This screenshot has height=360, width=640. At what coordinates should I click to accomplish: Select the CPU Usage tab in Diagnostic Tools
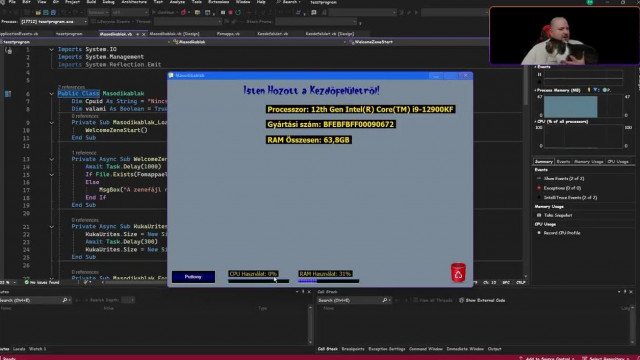[x=618, y=162]
